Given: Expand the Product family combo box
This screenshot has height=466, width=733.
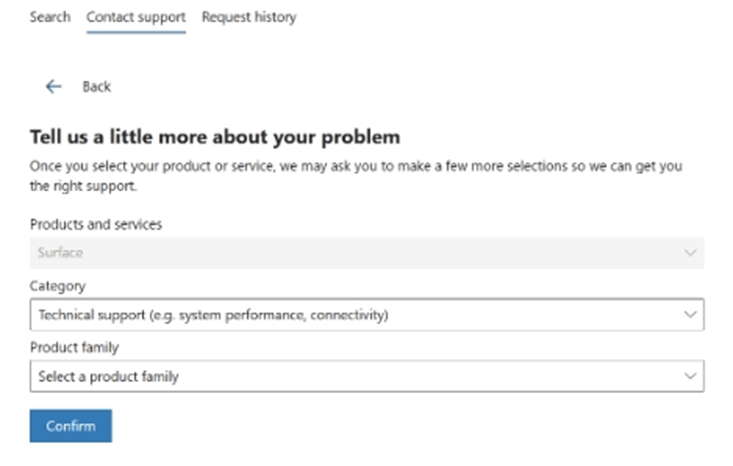Looking at the screenshot, I should point(366,376).
